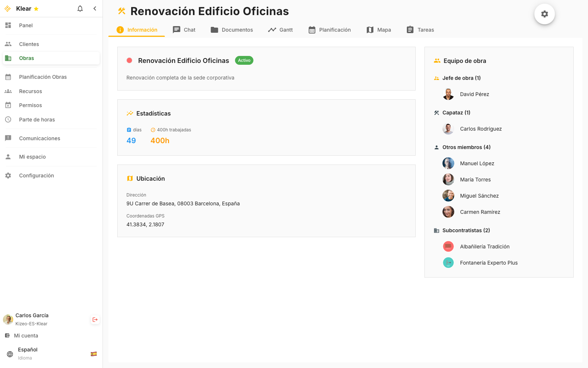588x368 pixels.
Task: Click the notification bell icon
Action: 80,8
